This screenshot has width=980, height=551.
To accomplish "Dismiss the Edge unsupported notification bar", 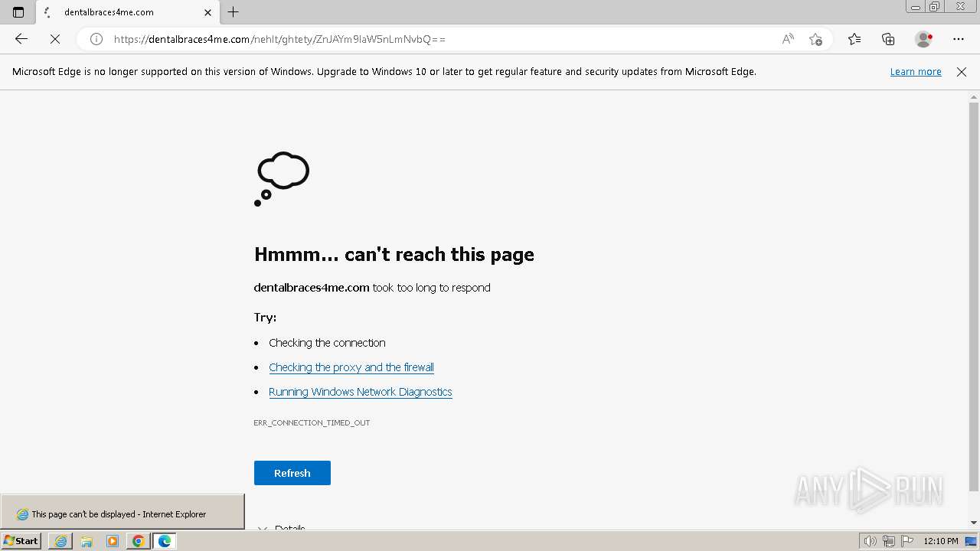I will coord(962,71).
